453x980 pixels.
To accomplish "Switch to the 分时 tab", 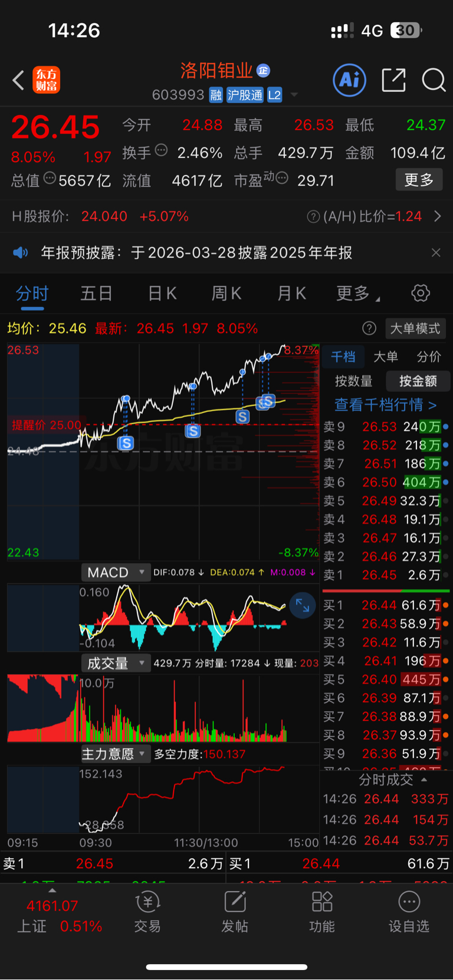I will coord(32,293).
